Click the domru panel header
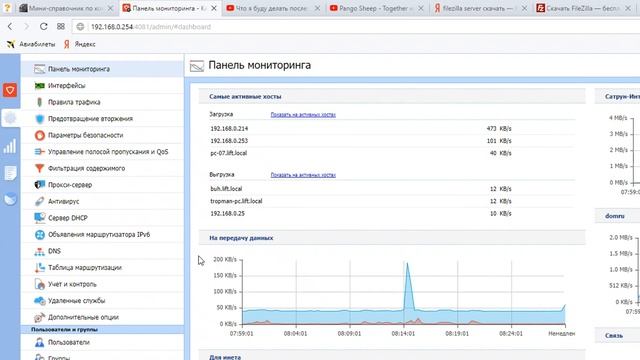The height and width of the screenshot is (360, 640). (617, 216)
